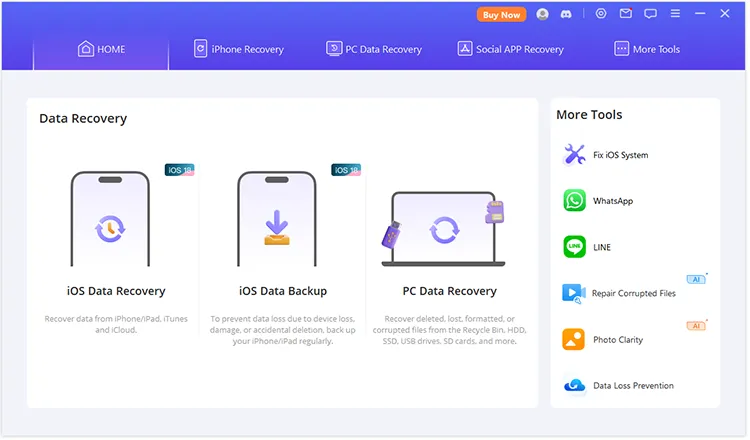Click the target settings icon in title bar
750x440 pixels.
click(601, 14)
